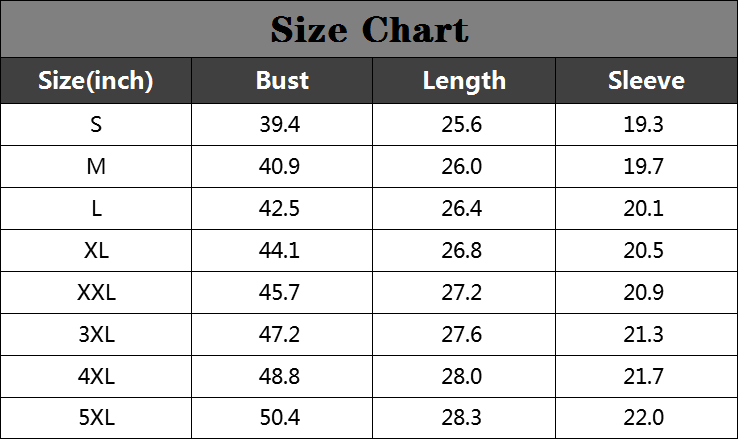Click sleeve value 21.7 for 4XL
Image resolution: width=738 pixels, height=439 pixels.
(643, 376)
